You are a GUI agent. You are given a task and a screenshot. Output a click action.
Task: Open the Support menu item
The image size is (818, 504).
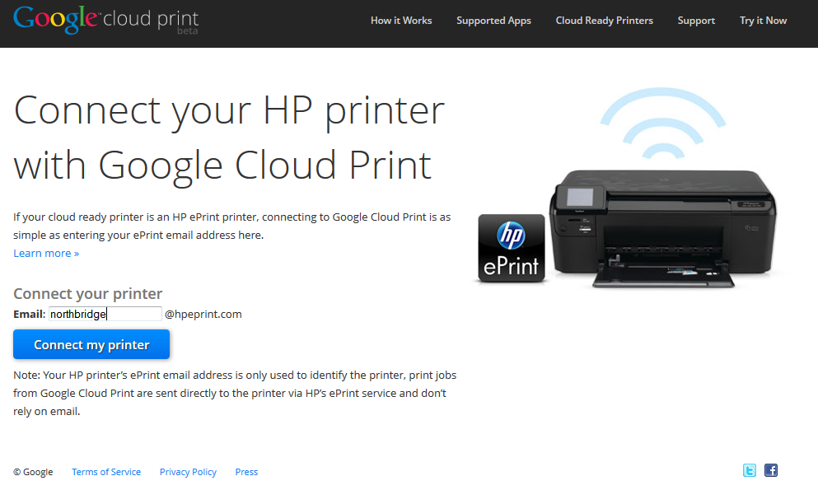(696, 21)
